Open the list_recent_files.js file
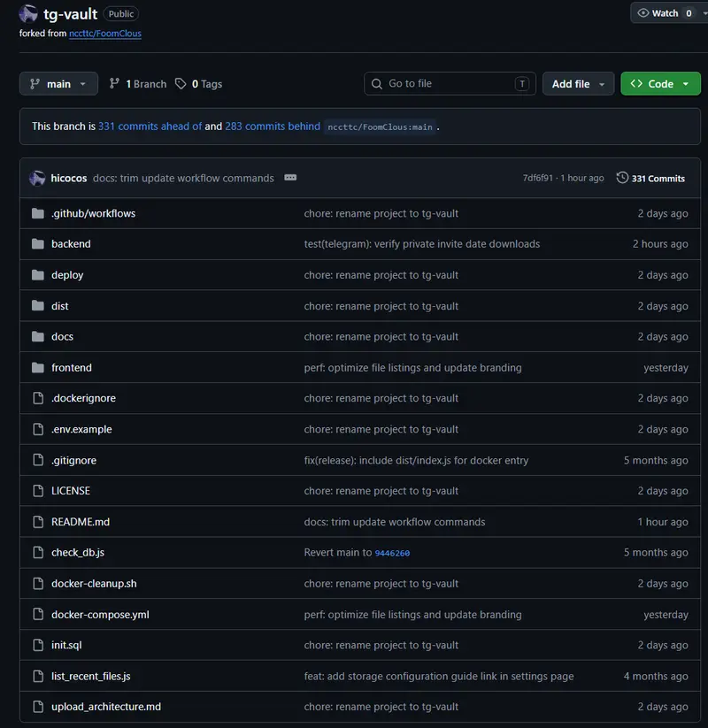 point(91,676)
